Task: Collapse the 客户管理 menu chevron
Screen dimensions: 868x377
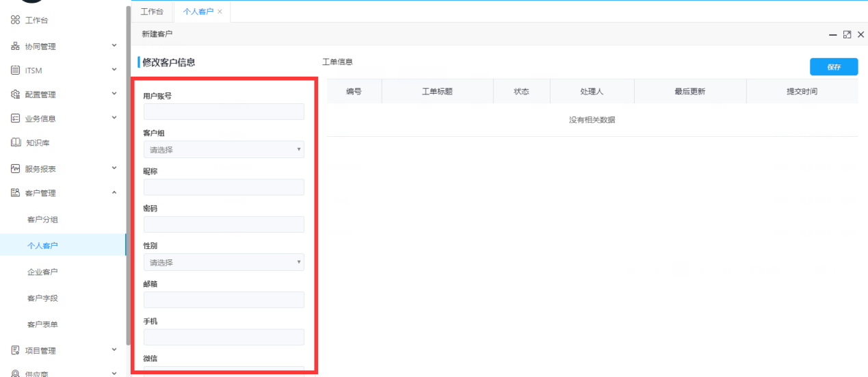Action: coord(114,193)
